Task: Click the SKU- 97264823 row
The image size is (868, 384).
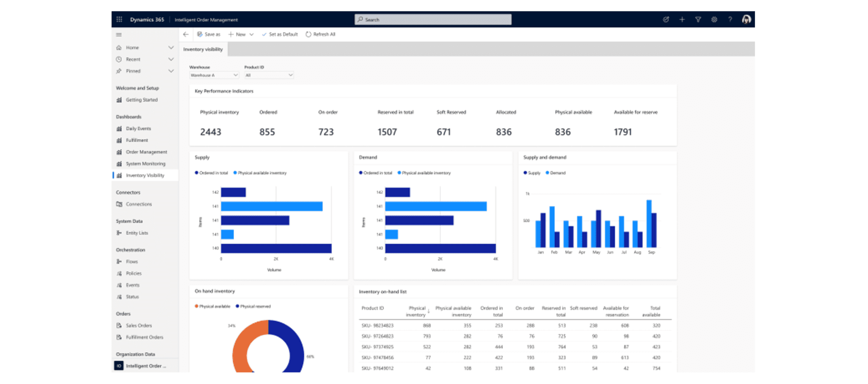Action: pyautogui.click(x=515, y=336)
